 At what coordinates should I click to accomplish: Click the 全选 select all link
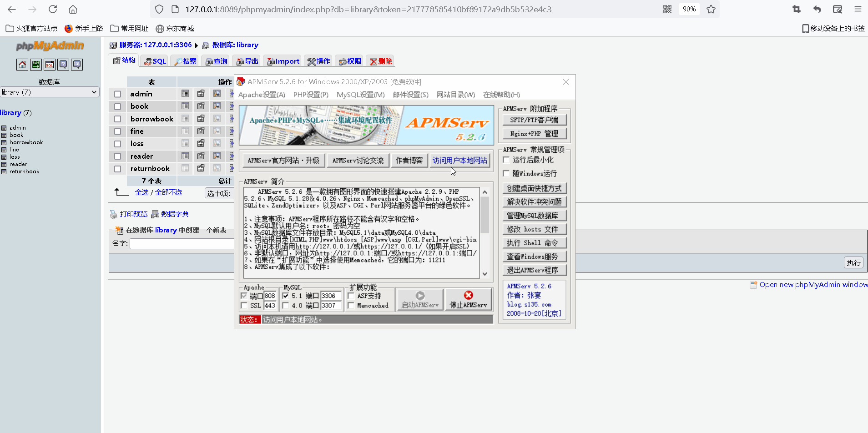pos(141,192)
